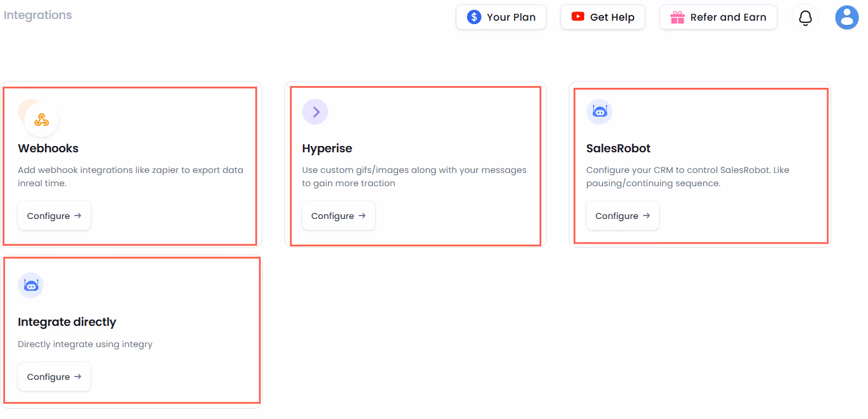868x419 pixels.
Task: Click the Webhooks integration icon
Action: (41, 119)
